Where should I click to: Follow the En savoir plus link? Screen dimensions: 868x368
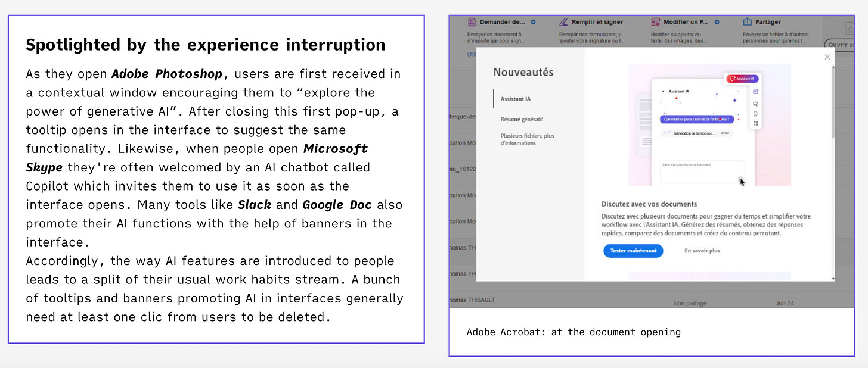702,251
